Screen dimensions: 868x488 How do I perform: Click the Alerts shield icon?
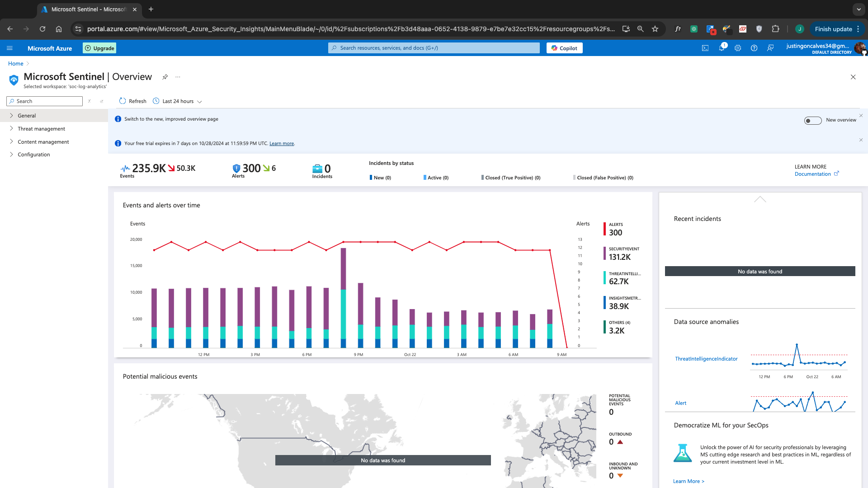(x=236, y=169)
